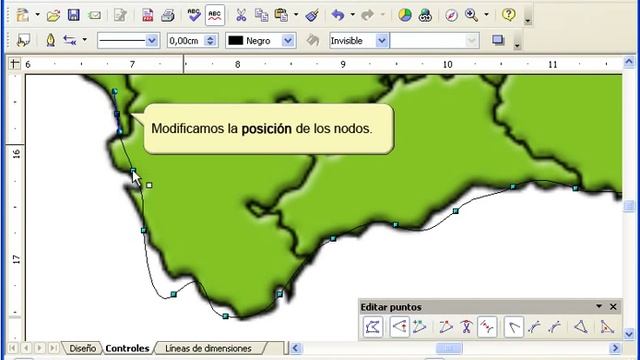Screen dimensions: 640x360
Task: Open the Paste options dropdown arrow
Action: [x=296, y=15]
